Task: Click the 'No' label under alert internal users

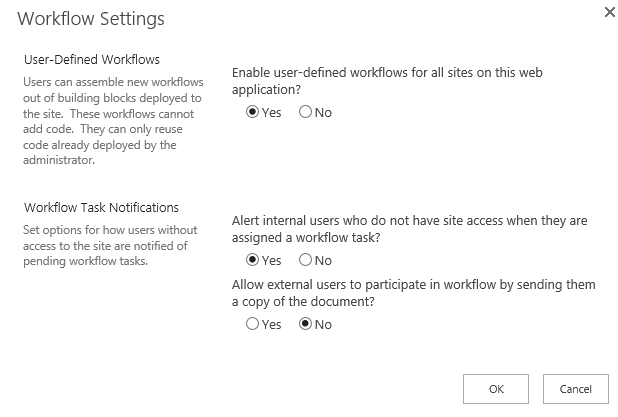Action: click(323, 261)
